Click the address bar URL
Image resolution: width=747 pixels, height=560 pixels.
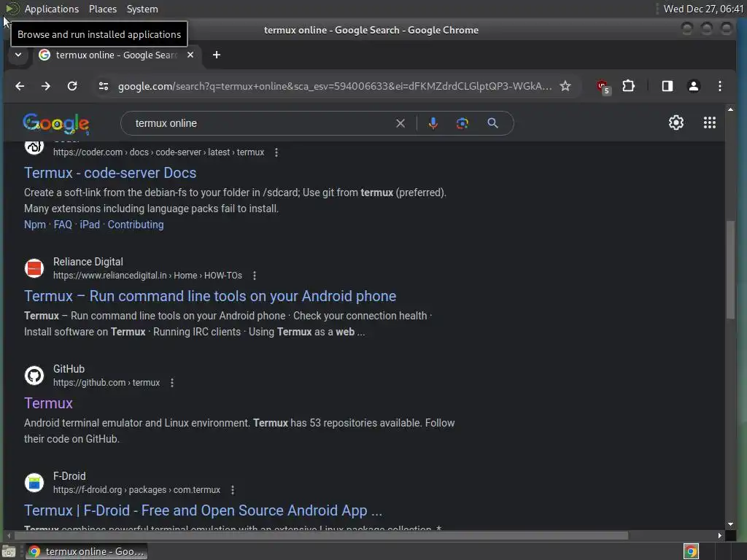tap(334, 86)
